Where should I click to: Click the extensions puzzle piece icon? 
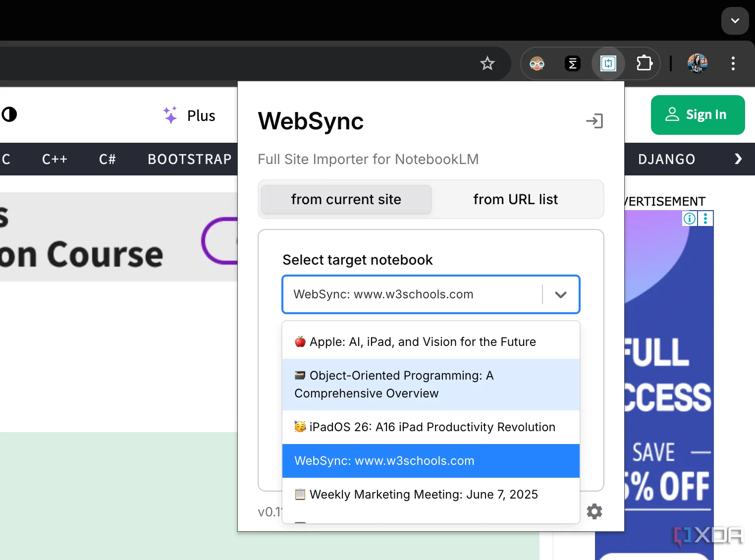[x=644, y=63]
